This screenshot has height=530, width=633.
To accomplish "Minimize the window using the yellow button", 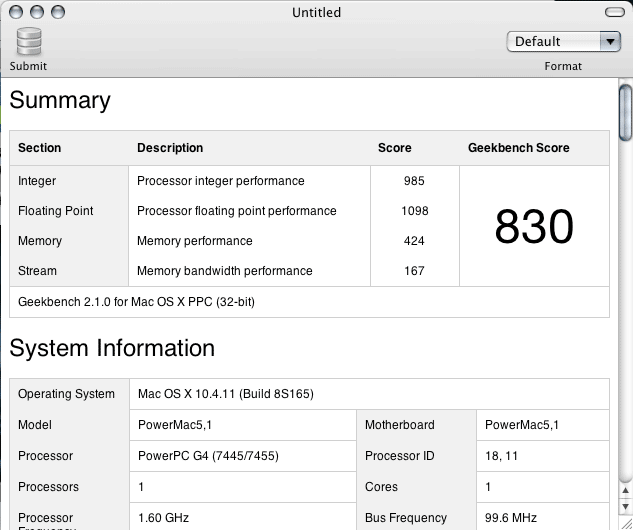I will coord(36,12).
